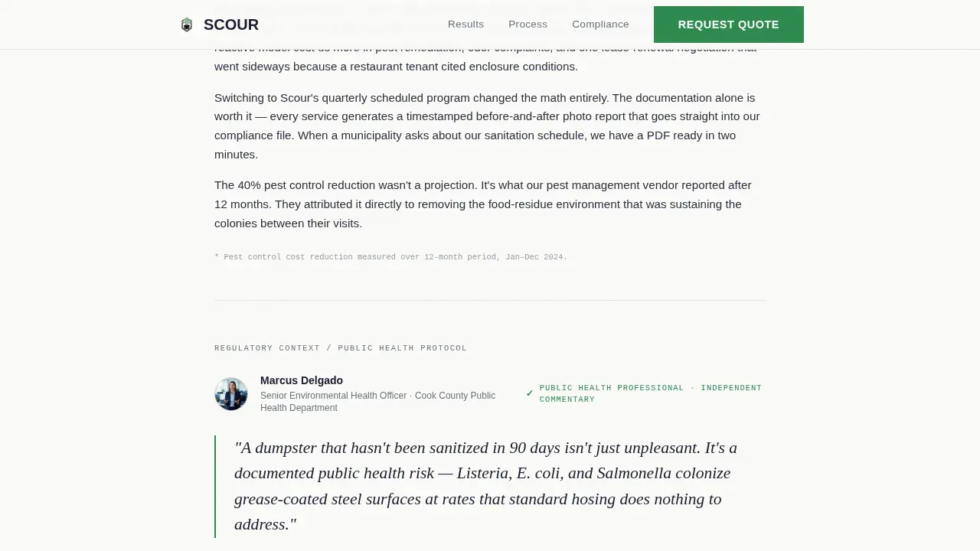Click the SCOUR shield logo icon
The image size is (980, 551).
pyautogui.click(x=187, y=24)
